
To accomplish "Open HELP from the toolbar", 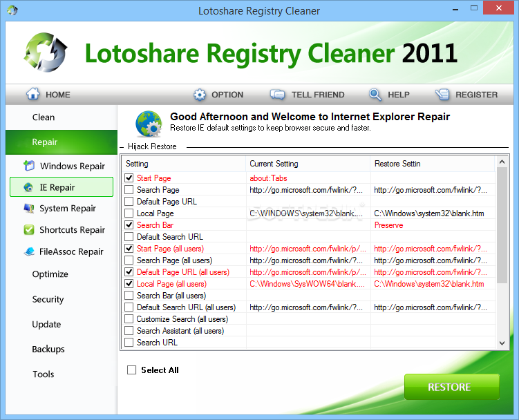I will [x=389, y=95].
